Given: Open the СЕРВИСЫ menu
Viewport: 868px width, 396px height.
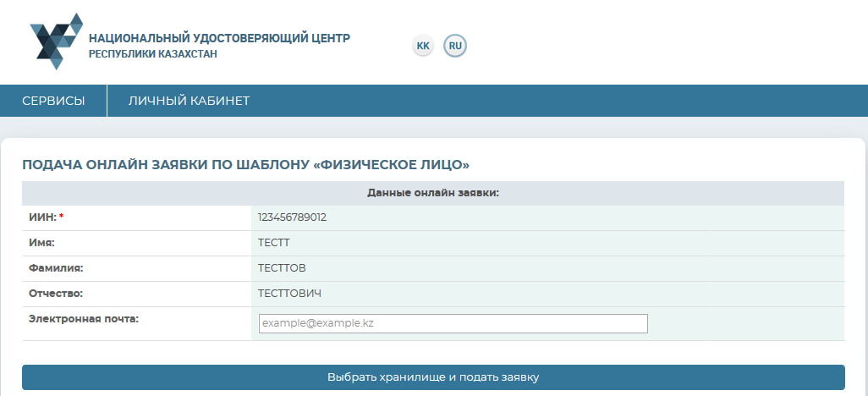Looking at the screenshot, I should coord(53,101).
